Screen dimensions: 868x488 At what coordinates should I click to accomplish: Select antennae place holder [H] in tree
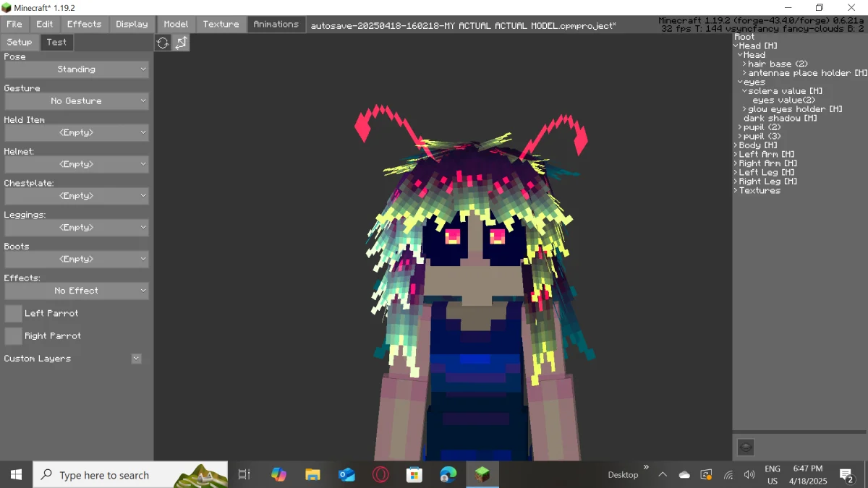[x=807, y=73]
